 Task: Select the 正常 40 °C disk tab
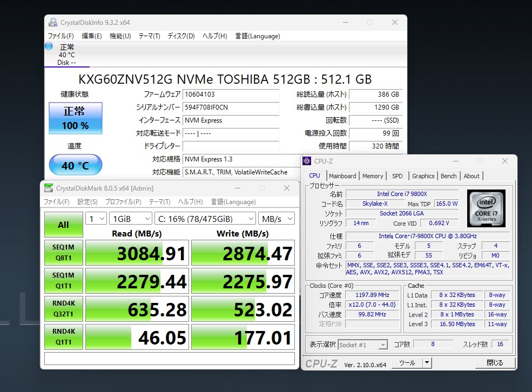(x=66, y=54)
